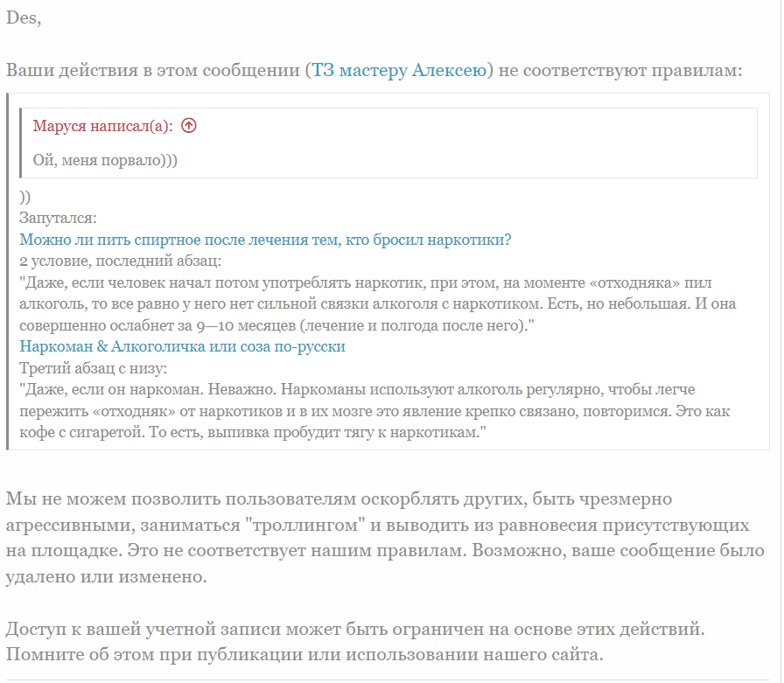Click the Маруся написал(а) quote header
Image resolution: width=784 pixels, height=683 pixels.
coord(102,126)
